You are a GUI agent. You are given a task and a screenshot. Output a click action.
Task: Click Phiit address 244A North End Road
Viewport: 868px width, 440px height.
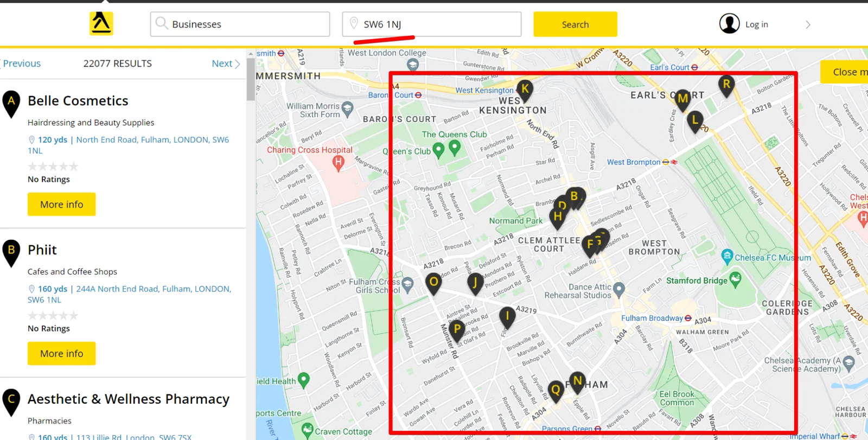[x=129, y=294]
